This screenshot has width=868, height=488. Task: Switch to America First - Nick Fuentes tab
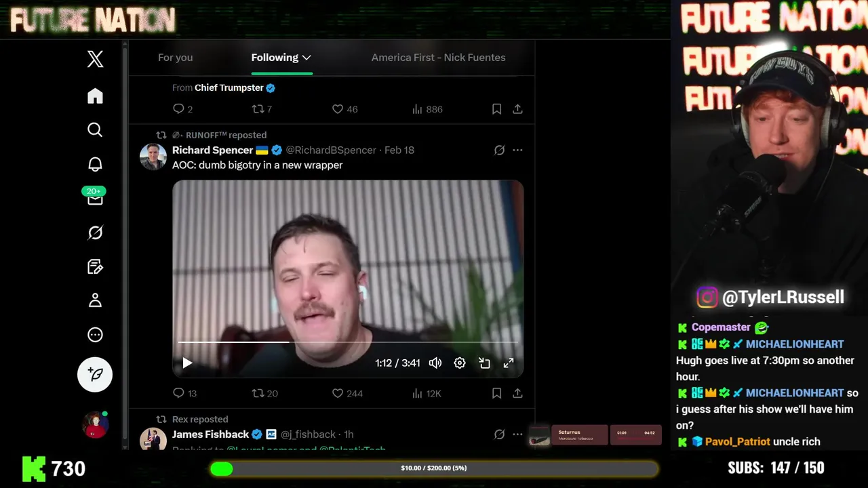click(x=438, y=58)
